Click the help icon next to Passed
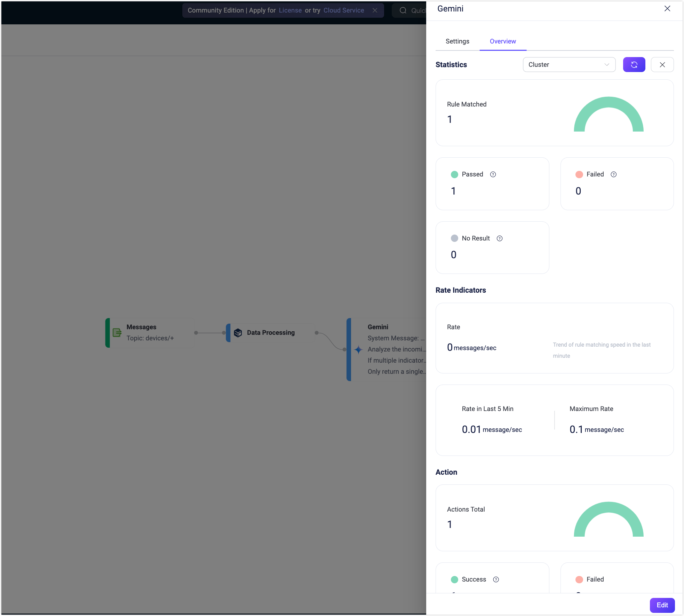 [x=493, y=174]
